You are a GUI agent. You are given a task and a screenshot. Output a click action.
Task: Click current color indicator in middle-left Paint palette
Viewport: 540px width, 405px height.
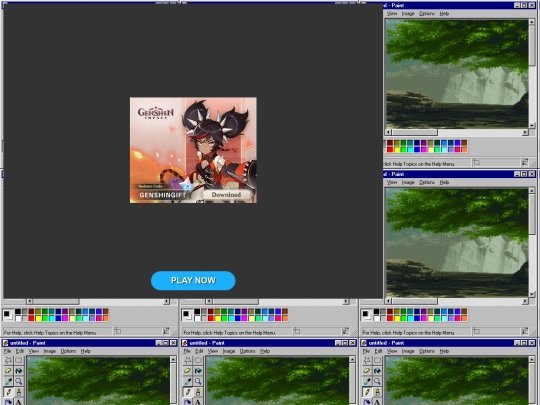click(x=8, y=315)
